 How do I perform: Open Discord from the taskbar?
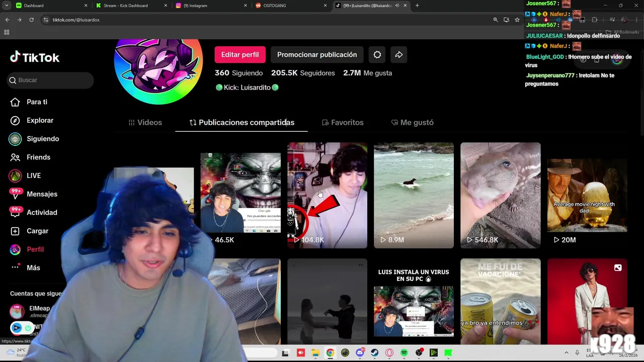360,353
